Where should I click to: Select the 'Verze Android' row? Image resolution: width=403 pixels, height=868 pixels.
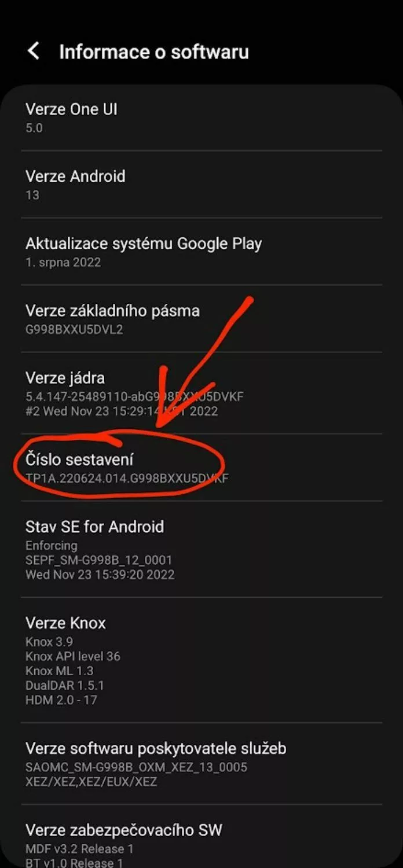click(201, 185)
